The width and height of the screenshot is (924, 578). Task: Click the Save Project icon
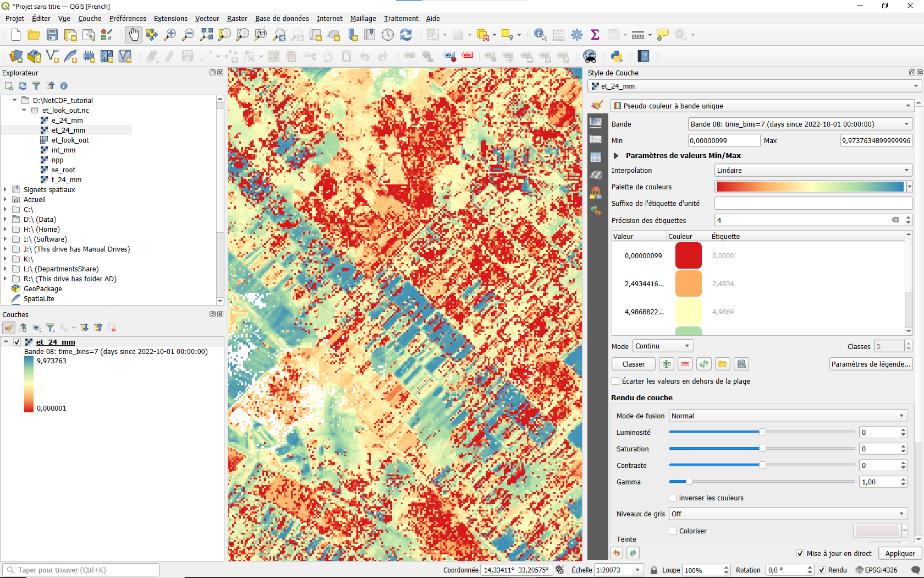pos(52,35)
